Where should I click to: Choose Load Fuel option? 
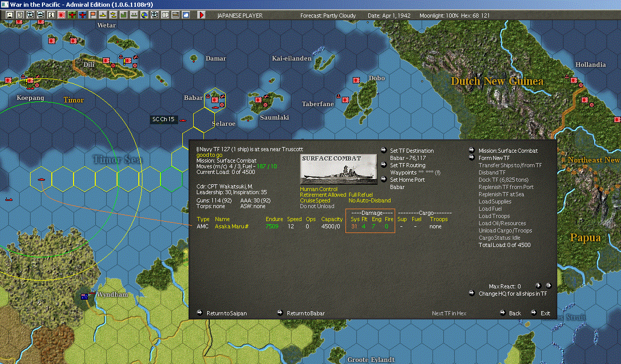click(x=490, y=209)
